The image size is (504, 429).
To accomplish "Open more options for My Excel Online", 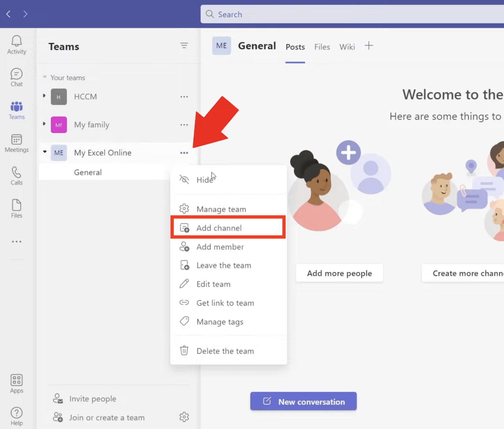I will 184,153.
